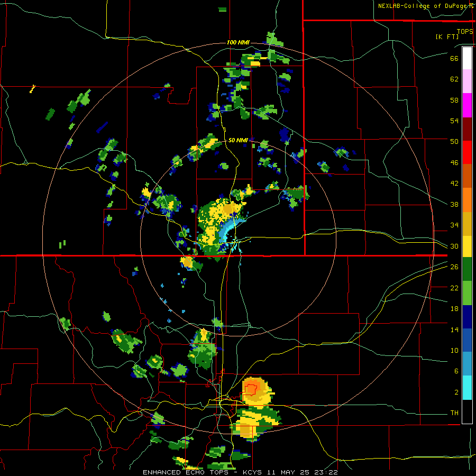476x476 pixels.
Task: Select the black TH band of the color bar
Action: click(x=467, y=411)
